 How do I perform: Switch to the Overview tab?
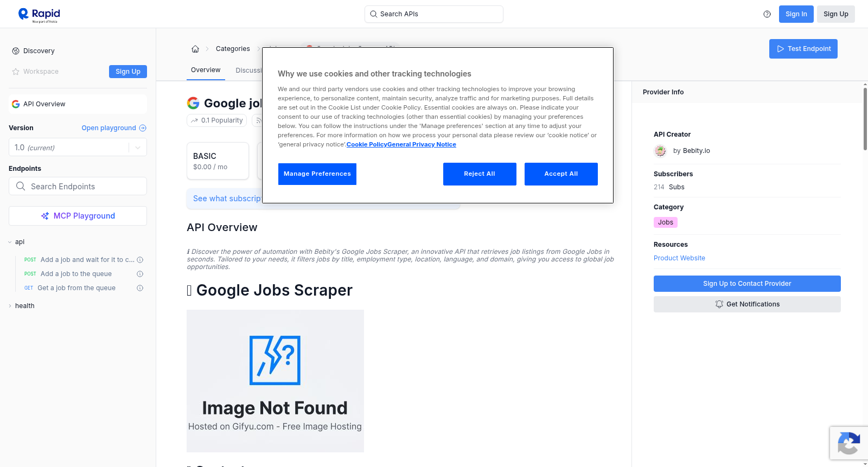coord(206,70)
